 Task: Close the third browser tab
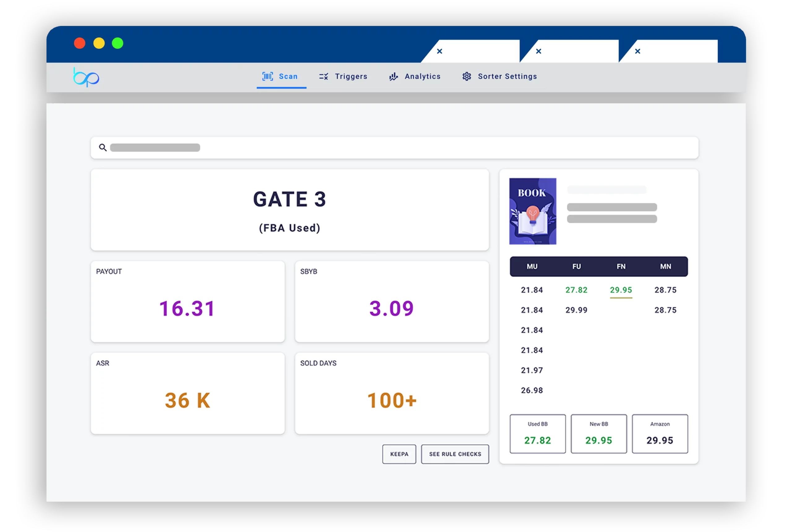[638, 51]
